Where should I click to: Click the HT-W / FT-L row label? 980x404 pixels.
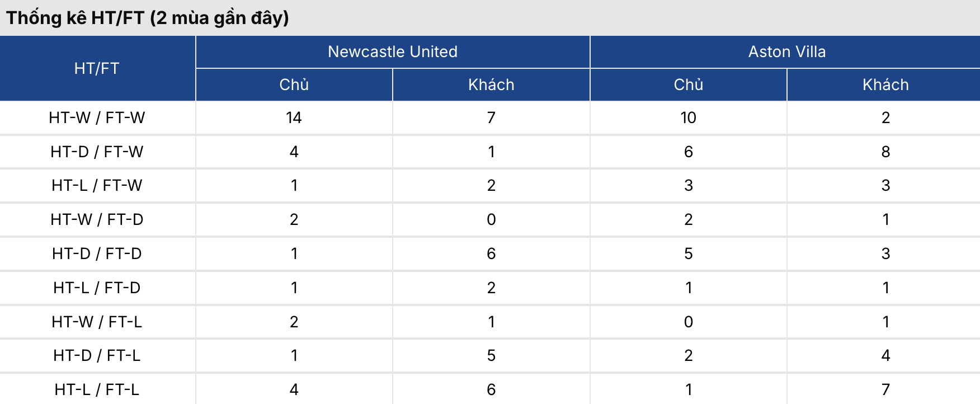coord(97,322)
